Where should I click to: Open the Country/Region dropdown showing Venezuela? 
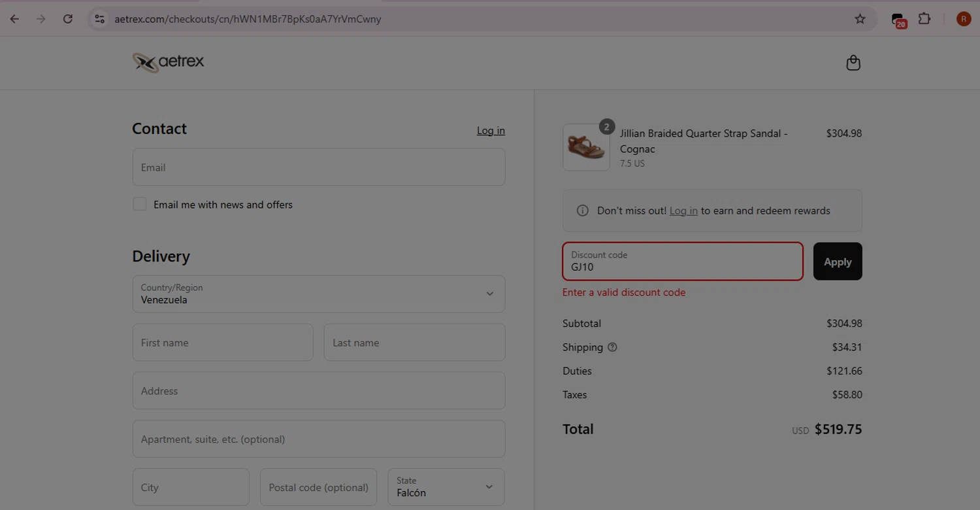coord(319,294)
